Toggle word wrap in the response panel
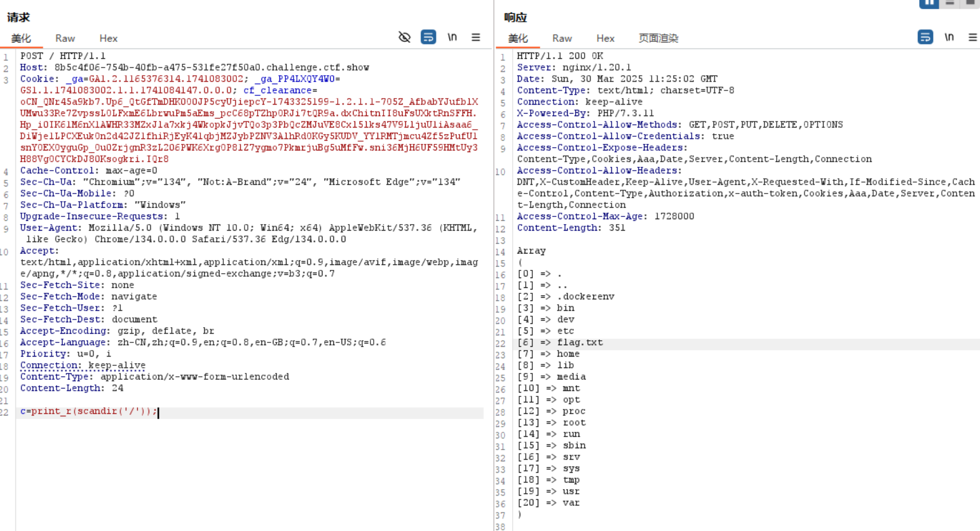The height and width of the screenshot is (531, 980). [x=925, y=37]
